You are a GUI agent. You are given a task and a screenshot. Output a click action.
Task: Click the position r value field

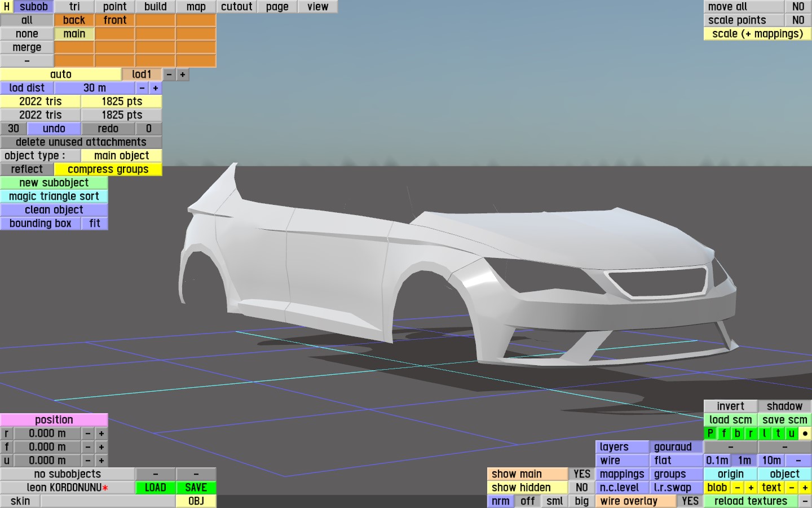47,433
